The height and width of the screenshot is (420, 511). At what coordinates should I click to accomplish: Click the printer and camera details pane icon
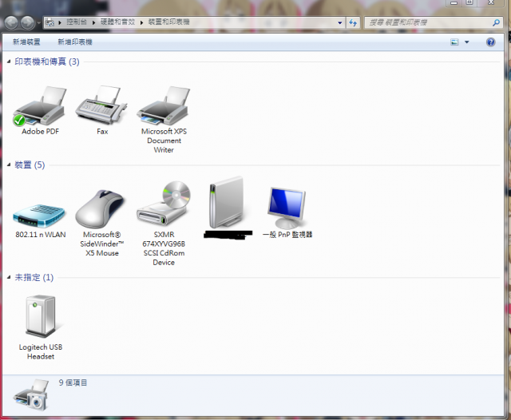(32, 394)
